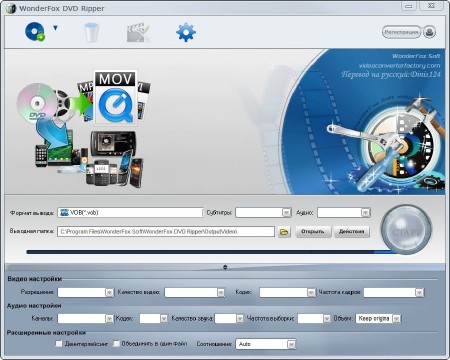
Task: Click the WonderFox app icon in title bar
Action: pyautogui.click(x=11, y=8)
